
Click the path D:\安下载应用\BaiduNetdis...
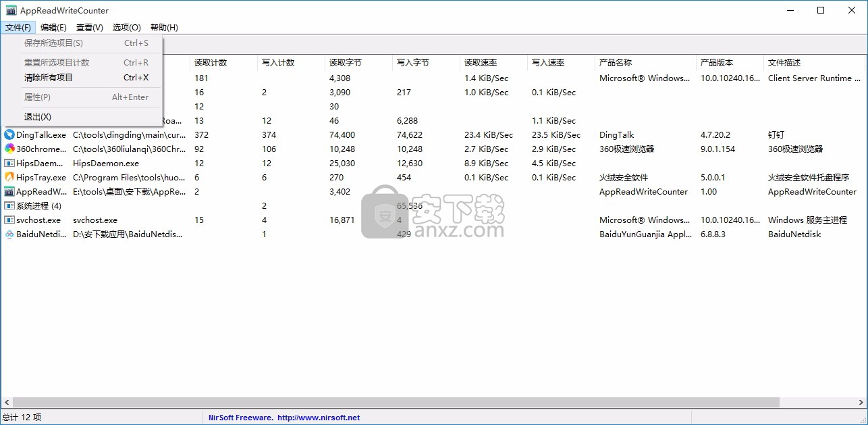pyautogui.click(x=128, y=234)
